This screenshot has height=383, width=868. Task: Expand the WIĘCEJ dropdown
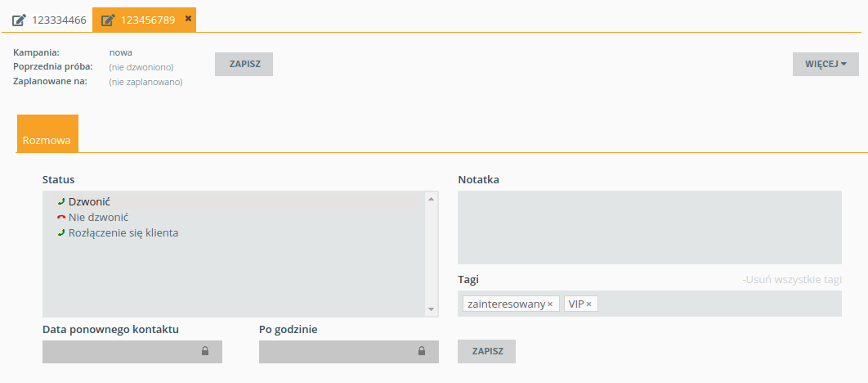pyautogui.click(x=825, y=65)
